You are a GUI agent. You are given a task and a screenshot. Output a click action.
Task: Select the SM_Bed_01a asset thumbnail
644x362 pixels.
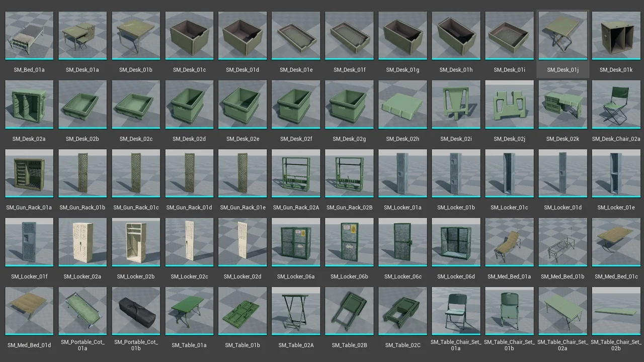pos(29,36)
